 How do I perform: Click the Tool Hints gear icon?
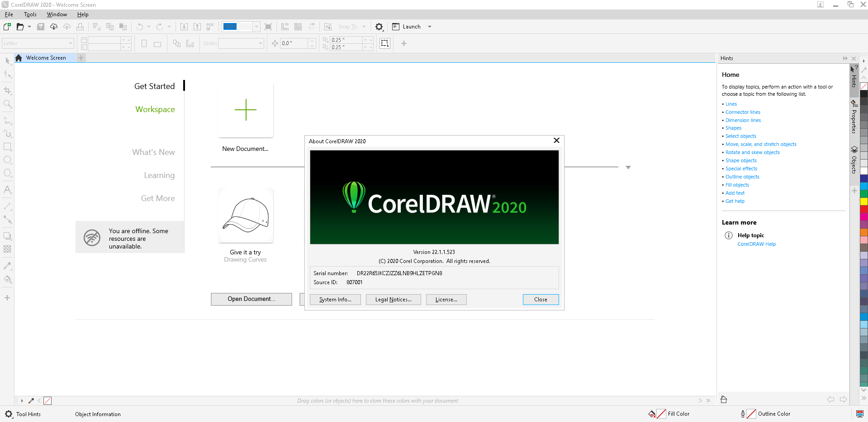click(x=9, y=414)
